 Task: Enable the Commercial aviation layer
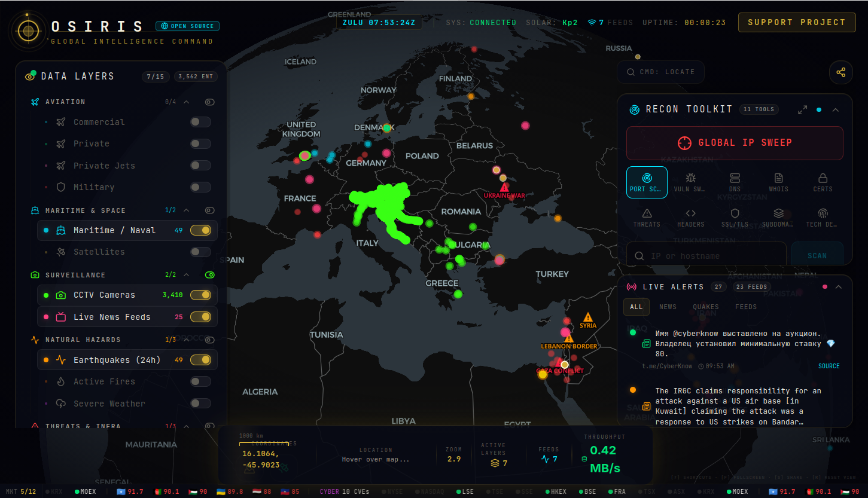coord(200,122)
